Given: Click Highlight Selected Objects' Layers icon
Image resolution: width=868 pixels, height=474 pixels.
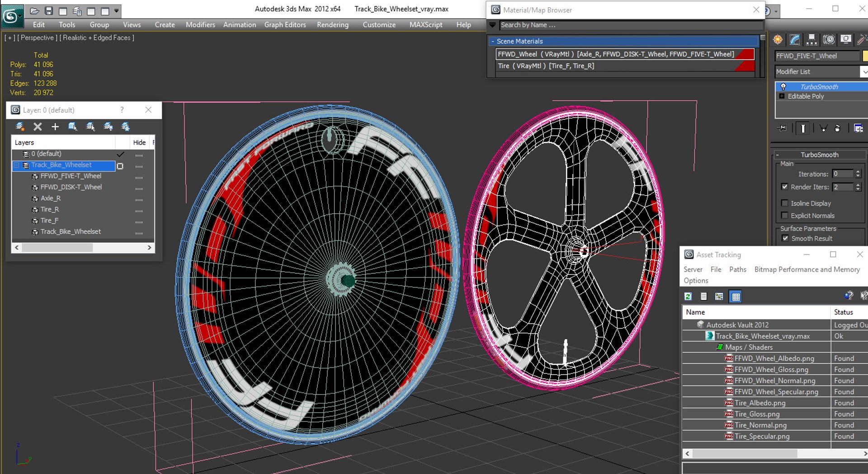Looking at the screenshot, I should click(x=90, y=127).
